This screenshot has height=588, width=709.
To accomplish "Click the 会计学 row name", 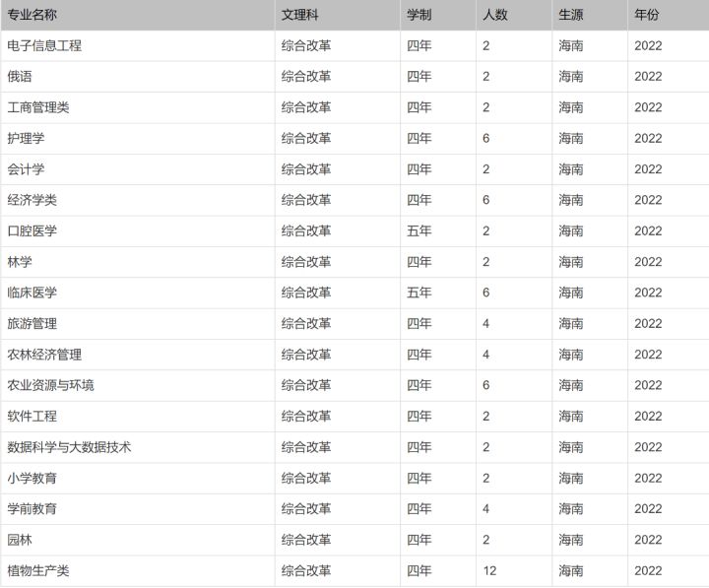I will [x=26, y=169].
